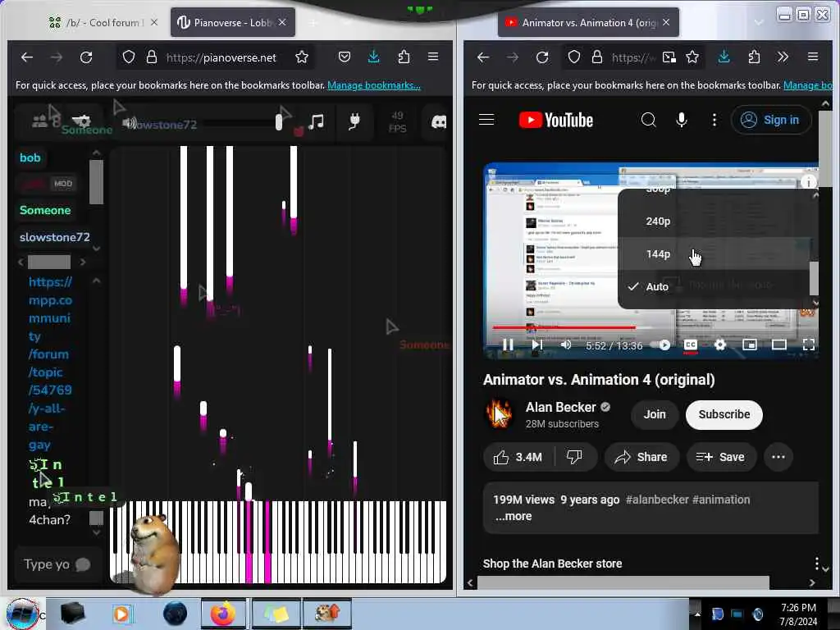Screen dimensions: 840x630
Task: Click the YouTube horizontal scrollbar
Action: (x=623, y=582)
